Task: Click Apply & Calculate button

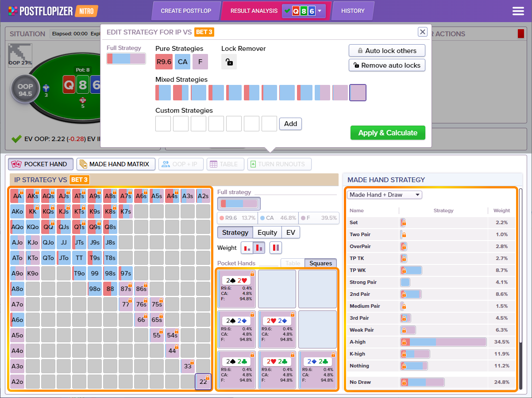Action: [x=388, y=133]
